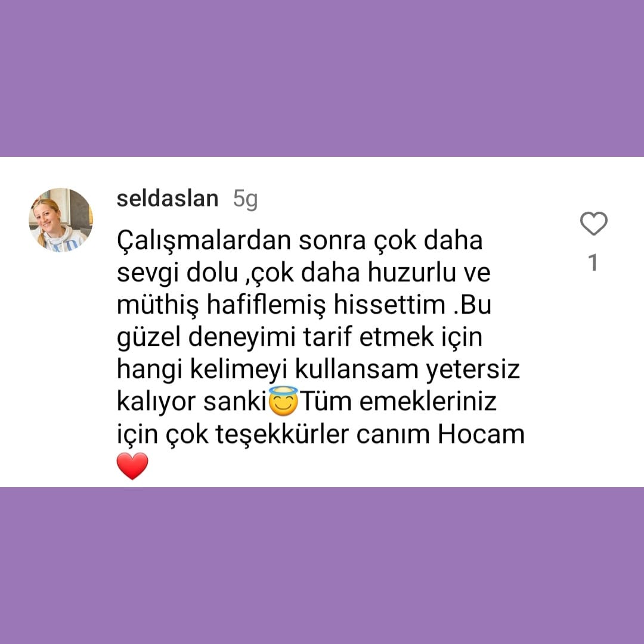The image size is (644, 644).
Task: Click the word huzurlu in the comment
Action: point(412,273)
